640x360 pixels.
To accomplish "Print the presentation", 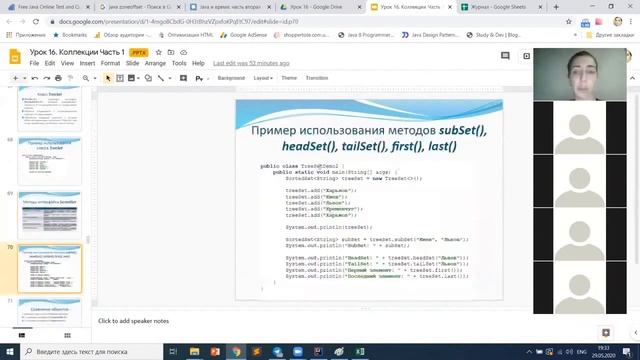I will 58,78.
